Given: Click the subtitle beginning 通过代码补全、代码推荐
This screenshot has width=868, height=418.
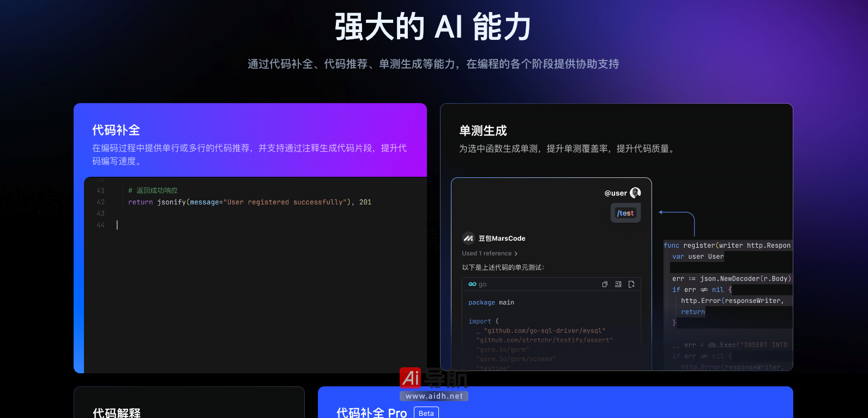Looking at the screenshot, I should coord(433,64).
